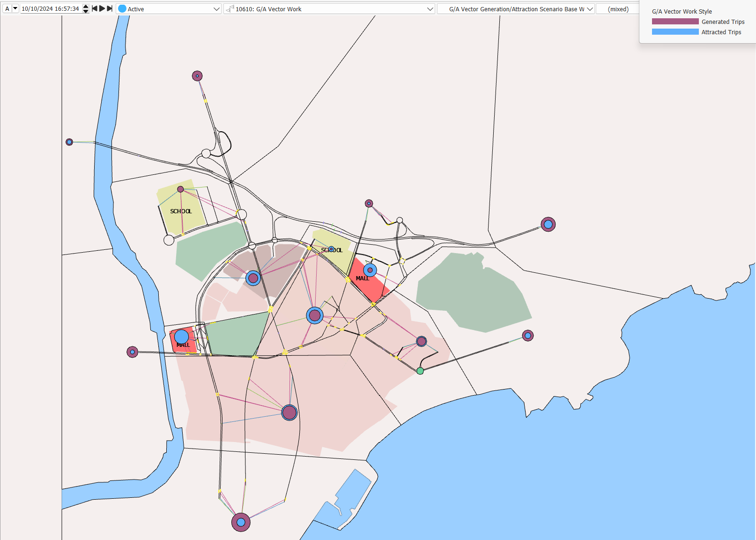The width and height of the screenshot is (756, 540).
Task: Open the G/A Vector Generation/Attraction Scenario dropdown
Action: coord(589,8)
